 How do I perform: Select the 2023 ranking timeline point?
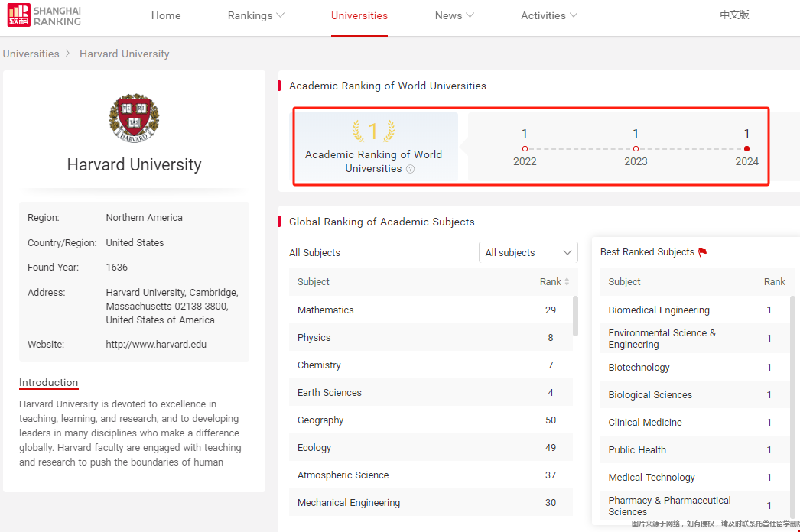636,148
